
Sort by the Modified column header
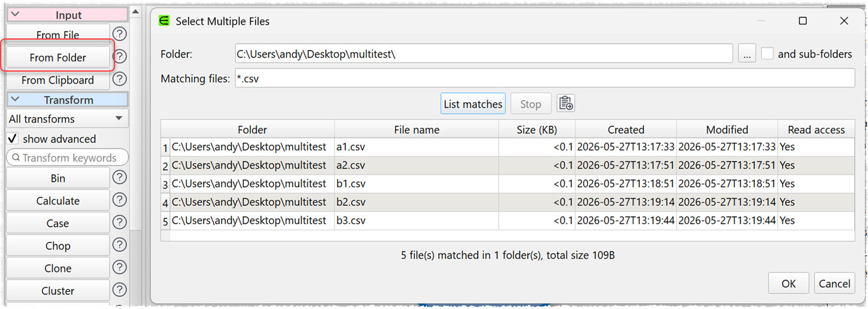pyautogui.click(x=727, y=129)
